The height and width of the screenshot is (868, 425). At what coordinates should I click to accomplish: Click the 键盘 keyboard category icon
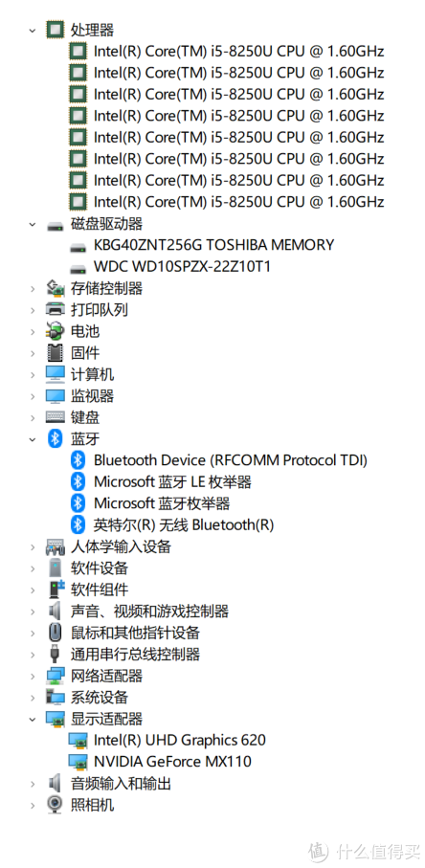point(55,417)
